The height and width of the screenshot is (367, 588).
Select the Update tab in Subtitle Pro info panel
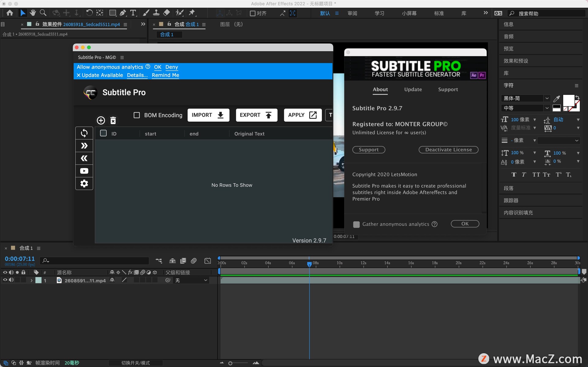coord(413,89)
